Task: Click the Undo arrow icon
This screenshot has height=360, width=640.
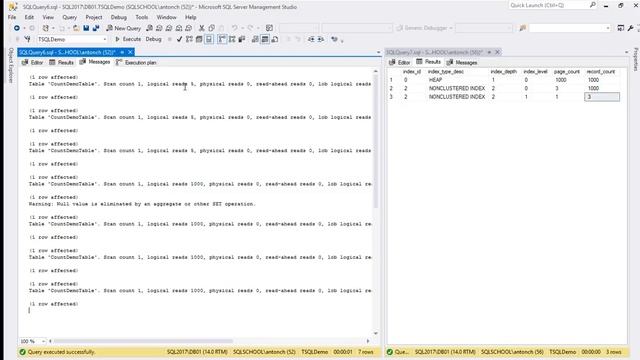Action: tap(234, 28)
